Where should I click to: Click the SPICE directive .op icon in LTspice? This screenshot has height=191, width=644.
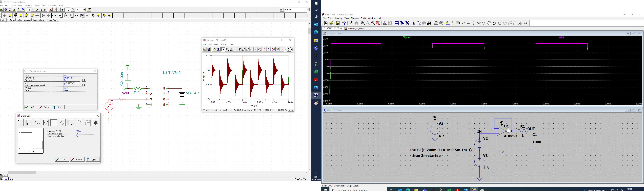(x=526, y=23)
